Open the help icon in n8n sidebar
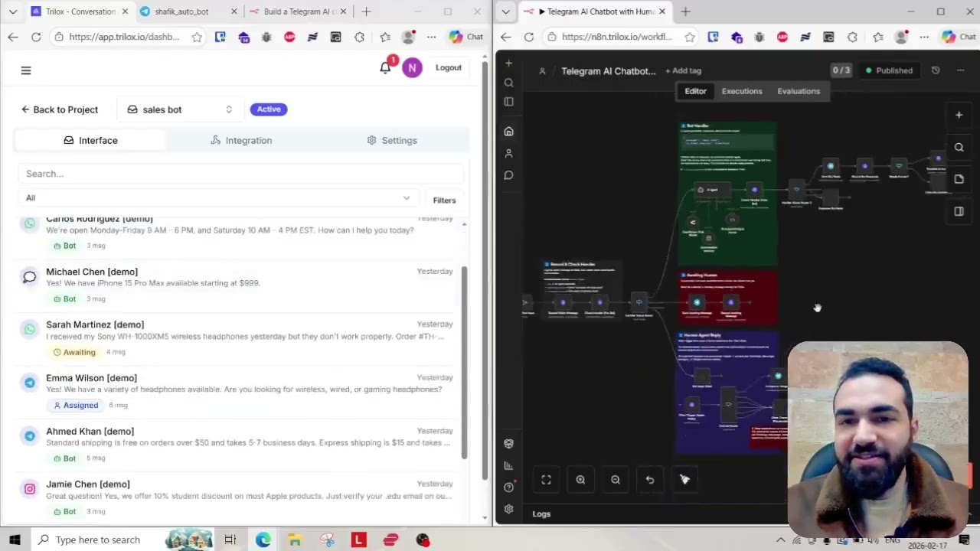 pyautogui.click(x=508, y=487)
